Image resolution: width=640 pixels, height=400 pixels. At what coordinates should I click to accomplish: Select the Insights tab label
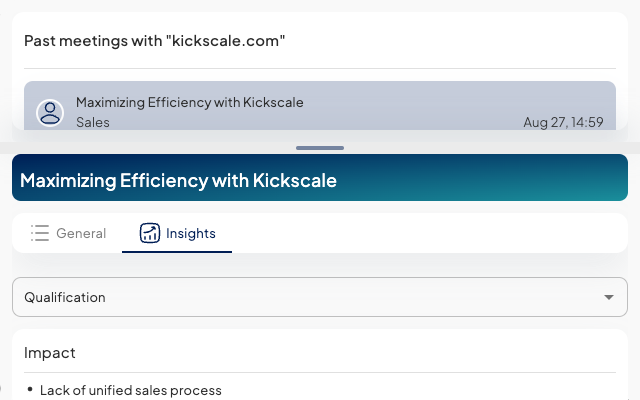190,233
